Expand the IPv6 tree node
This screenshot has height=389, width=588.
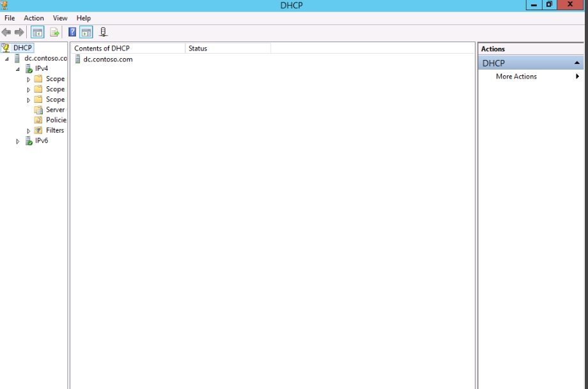click(18, 141)
